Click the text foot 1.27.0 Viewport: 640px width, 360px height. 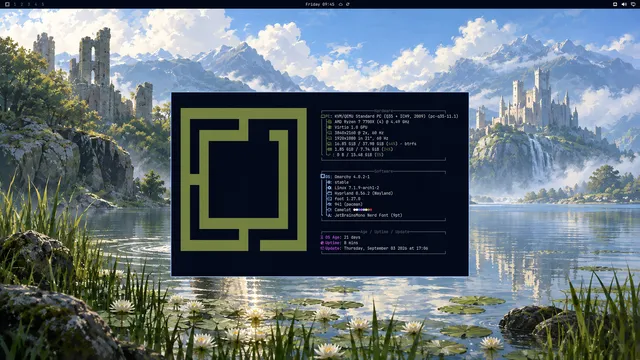point(348,199)
